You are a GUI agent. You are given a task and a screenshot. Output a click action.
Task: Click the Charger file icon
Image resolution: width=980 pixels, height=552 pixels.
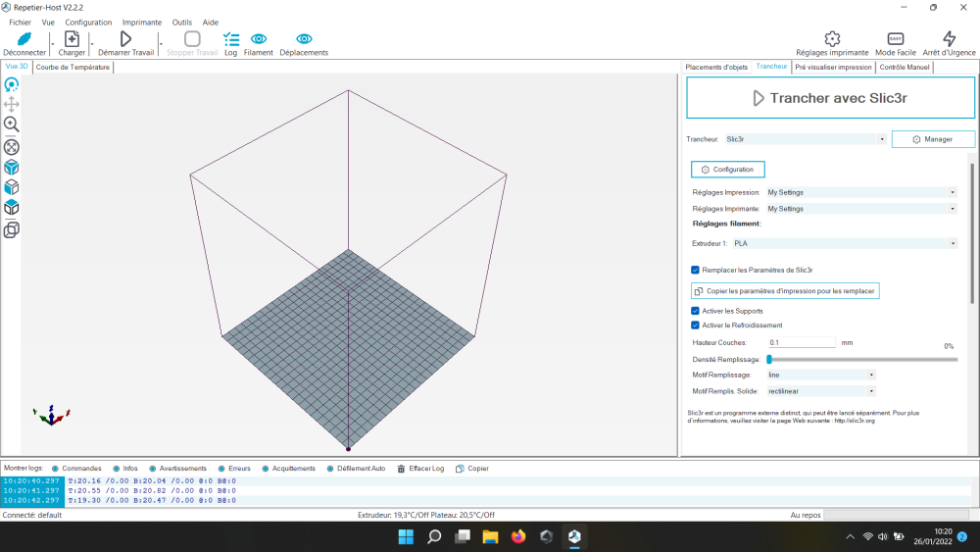pos(72,39)
